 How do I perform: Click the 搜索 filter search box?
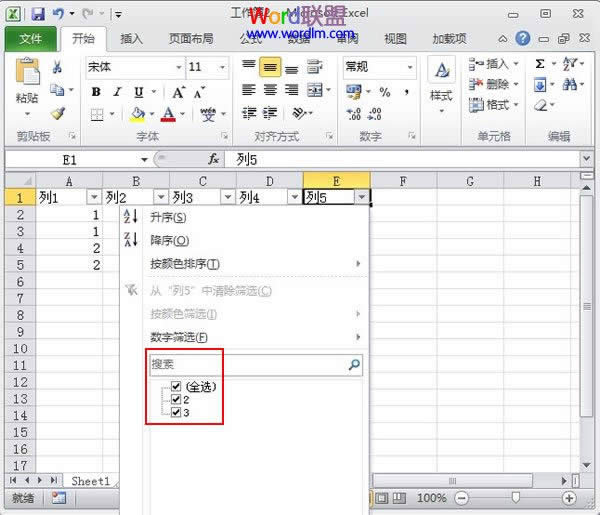point(256,365)
